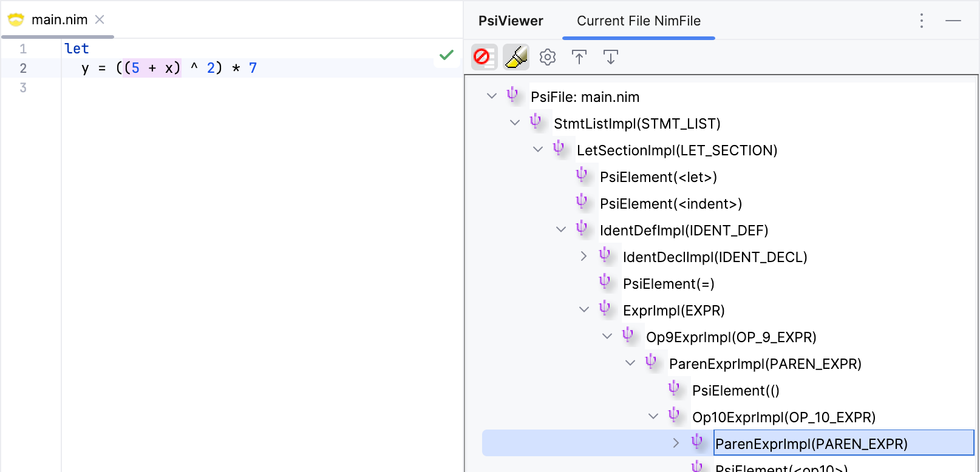980x472 pixels.
Task: Collapse the ExprImpl(EXPR) node
Action: point(584,309)
